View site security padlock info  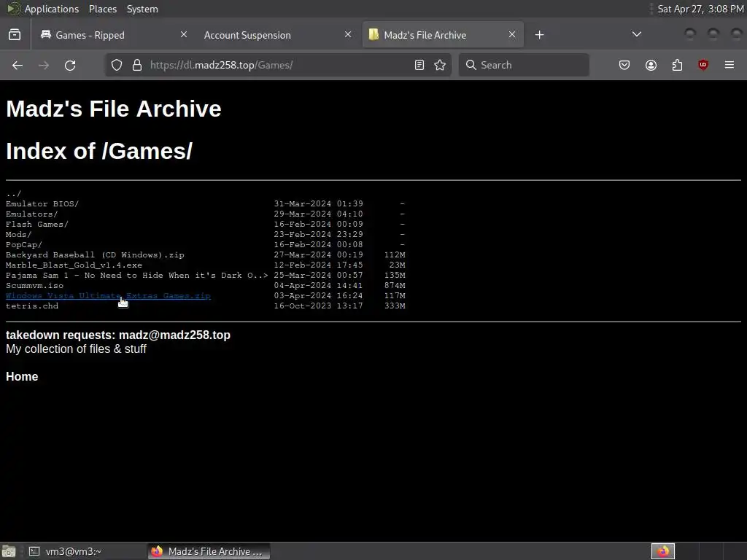[x=137, y=65]
